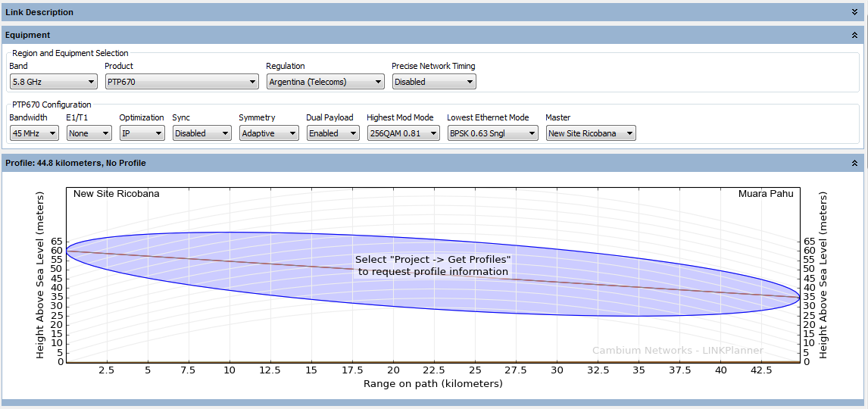Viewport: 868px width, 409px height.
Task: Expand the Link Description panel chevron
Action: tap(854, 12)
